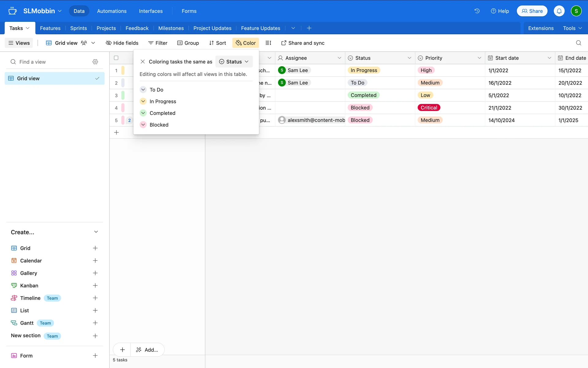
Task: Add a new table with plus icon
Action: tap(309, 28)
